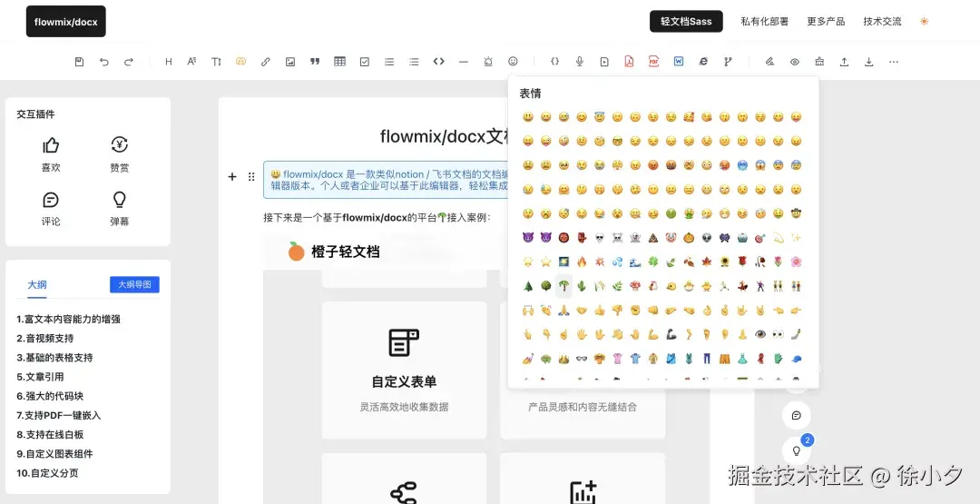Viewport: 980px width, 504px height.
Task: Go to outline item 2.音视频支持
Action: coord(45,339)
